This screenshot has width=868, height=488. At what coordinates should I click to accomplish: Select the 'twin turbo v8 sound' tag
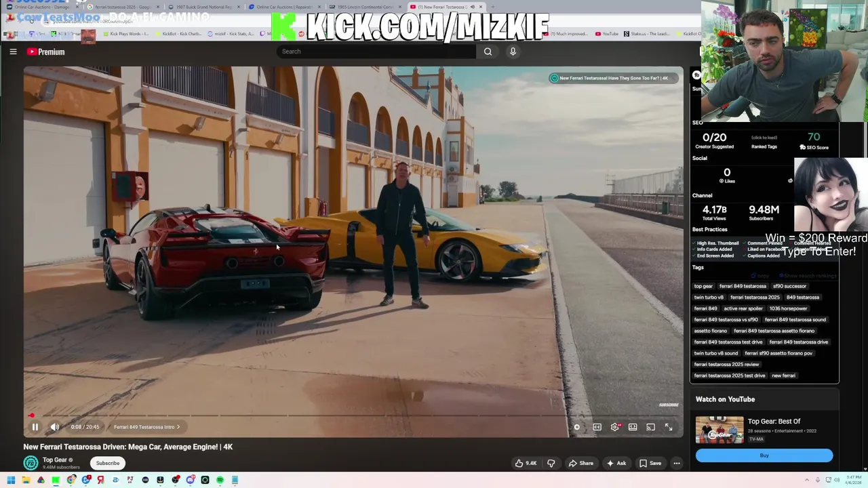pyautogui.click(x=715, y=353)
